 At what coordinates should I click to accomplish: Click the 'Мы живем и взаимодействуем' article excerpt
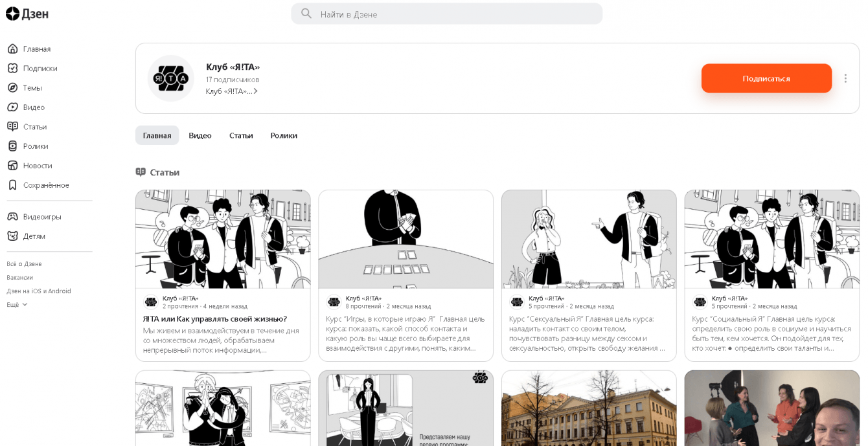[221, 340]
